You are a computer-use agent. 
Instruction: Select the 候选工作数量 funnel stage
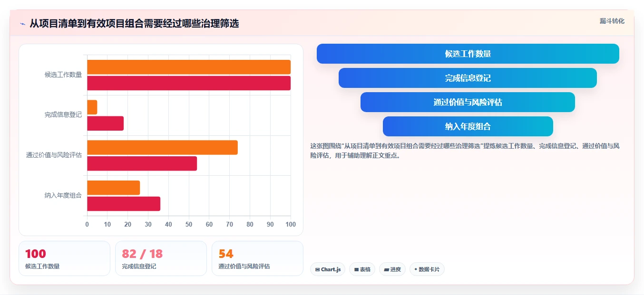pos(468,54)
